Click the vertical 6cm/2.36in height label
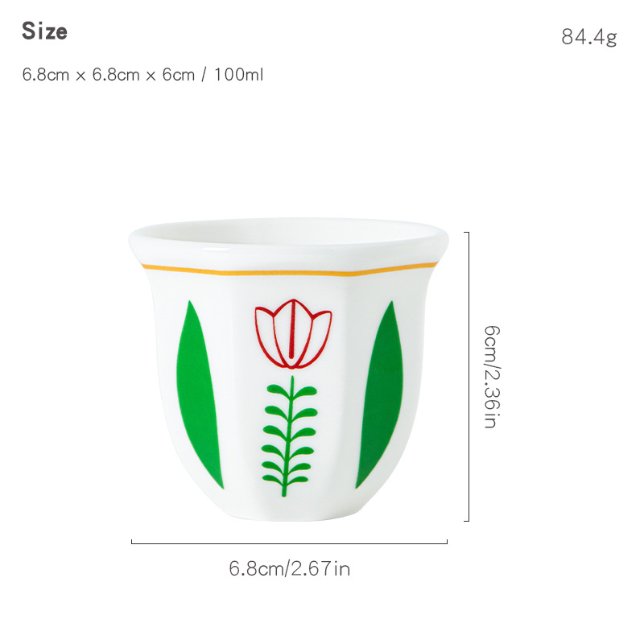The width and height of the screenshot is (644, 644). [x=492, y=377]
